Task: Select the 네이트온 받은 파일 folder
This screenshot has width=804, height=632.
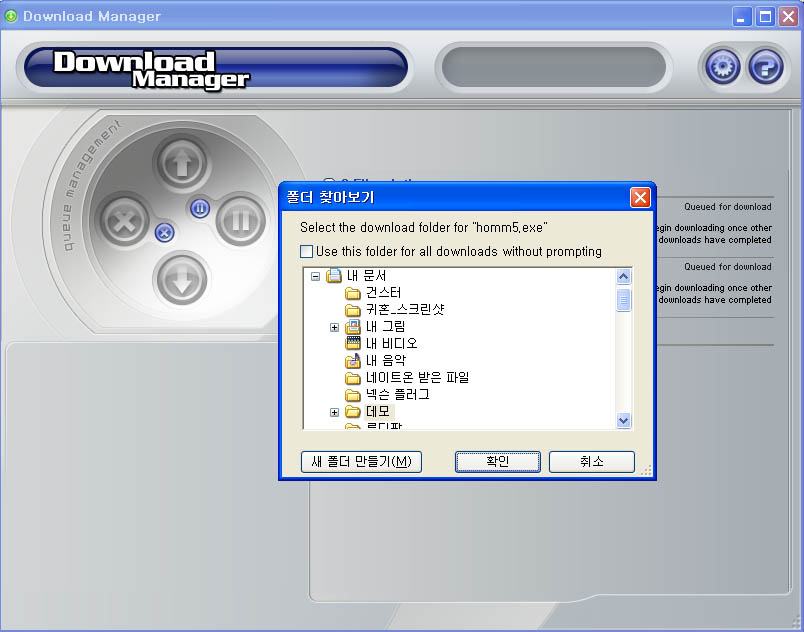Action: [x=416, y=378]
